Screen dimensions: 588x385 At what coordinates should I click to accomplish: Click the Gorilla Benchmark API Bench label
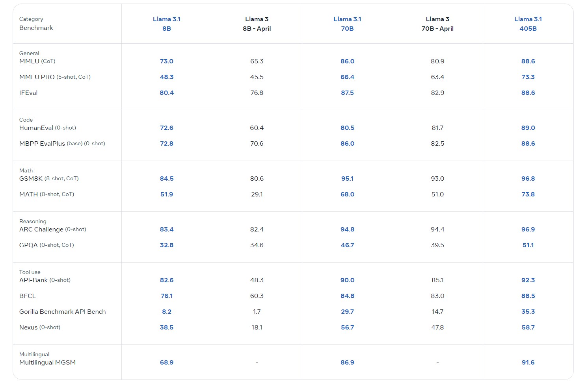[62, 312]
